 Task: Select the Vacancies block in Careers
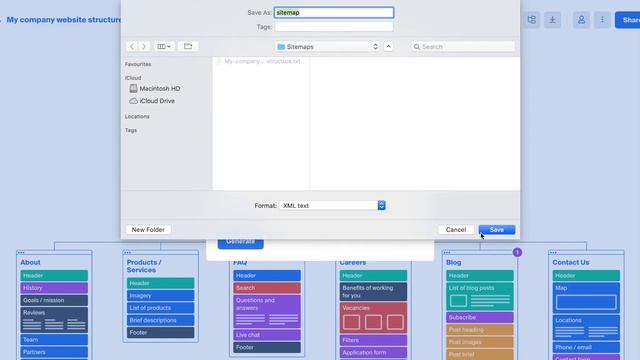click(373, 318)
